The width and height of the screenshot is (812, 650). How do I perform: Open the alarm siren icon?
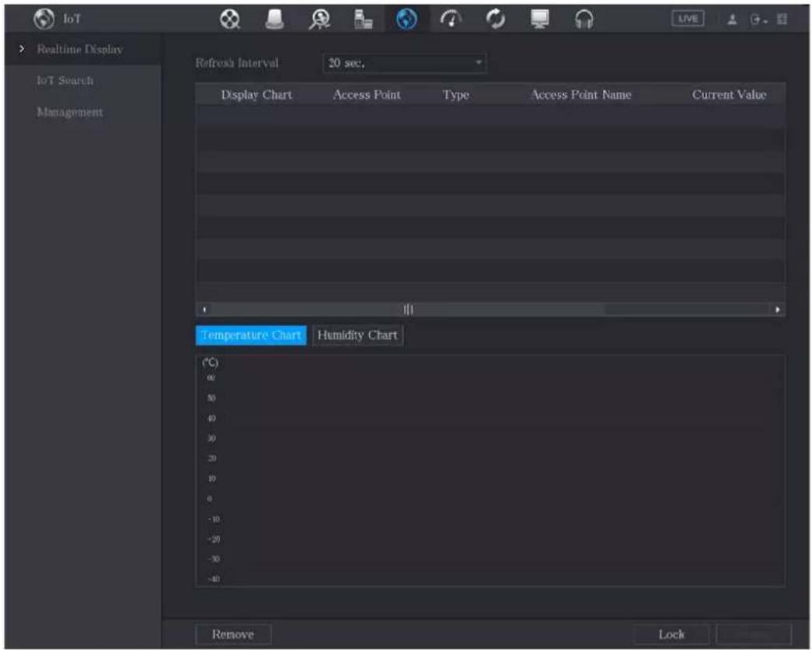(274, 19)
